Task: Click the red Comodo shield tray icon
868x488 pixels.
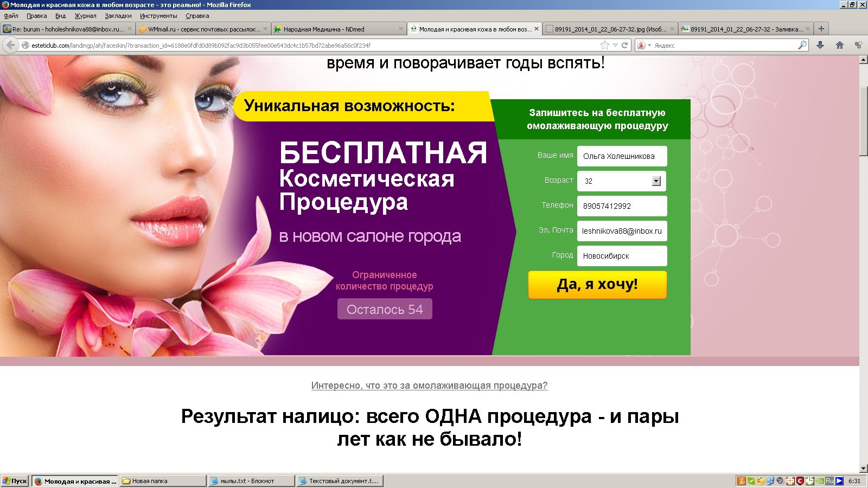Action: [800, 481]
